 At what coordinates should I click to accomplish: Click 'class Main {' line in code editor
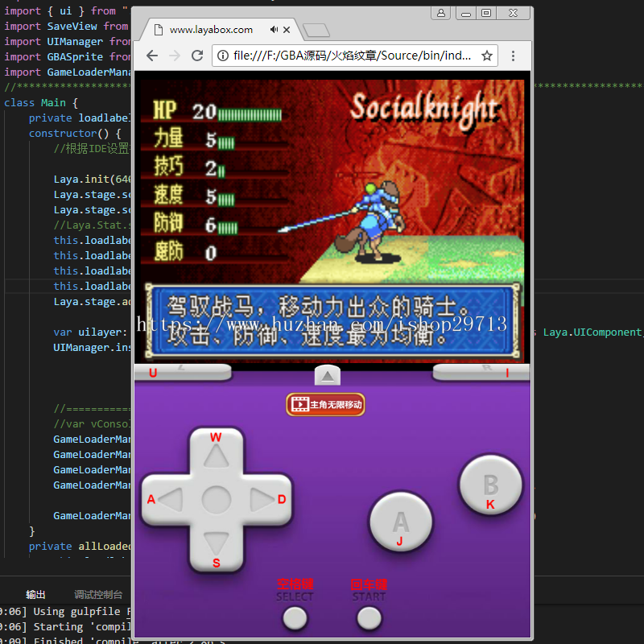[x=41, y=103]
